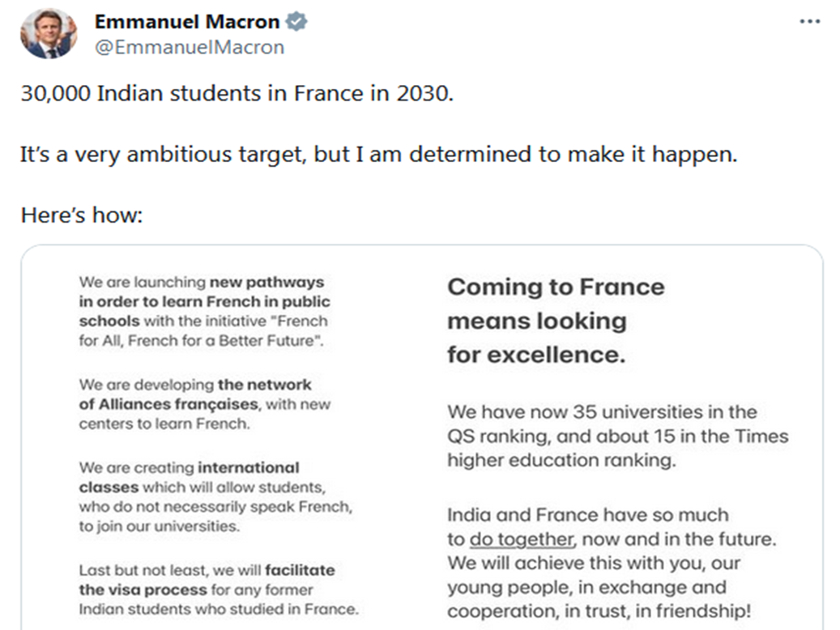Select the "very ambitious target" sentence

[x=378, y=155]
